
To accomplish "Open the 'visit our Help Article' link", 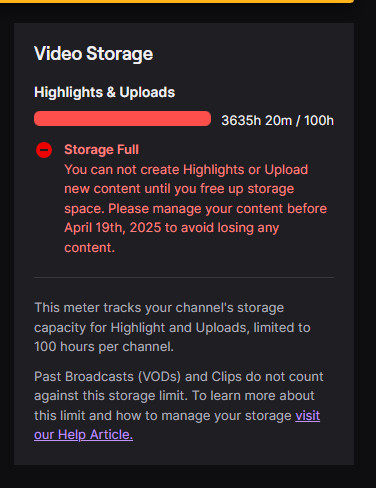I will [307, 416].
